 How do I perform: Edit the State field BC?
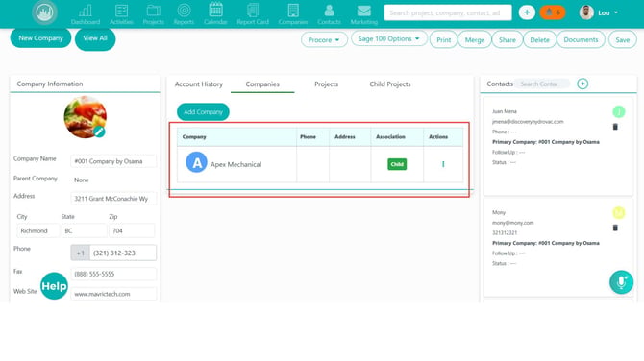point(84,230)
